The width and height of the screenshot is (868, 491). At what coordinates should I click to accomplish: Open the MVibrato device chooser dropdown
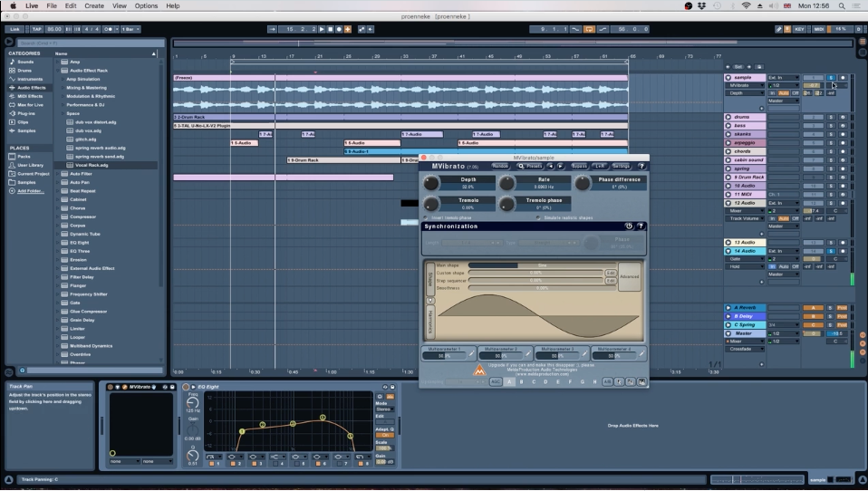point(745,86)
